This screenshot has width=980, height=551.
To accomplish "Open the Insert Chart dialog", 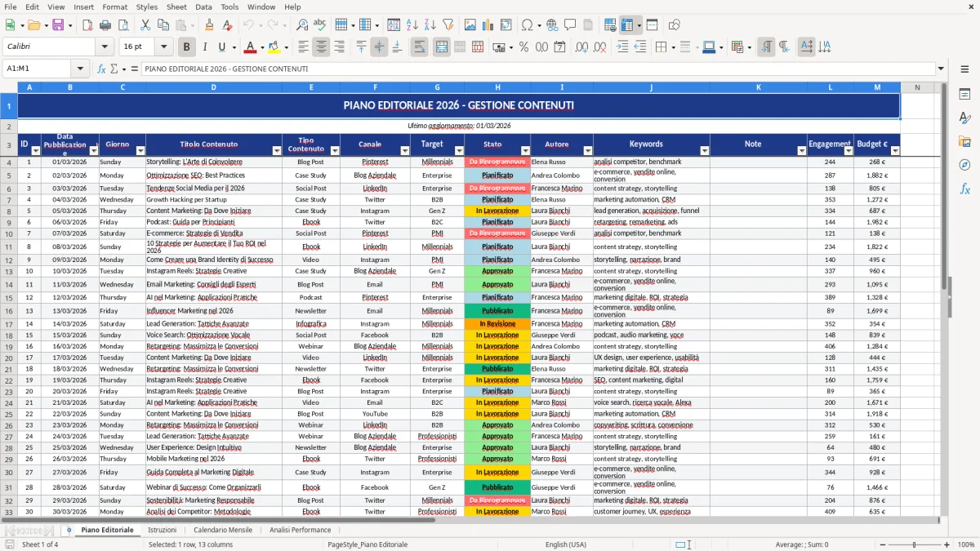I will tap(486, 24).
